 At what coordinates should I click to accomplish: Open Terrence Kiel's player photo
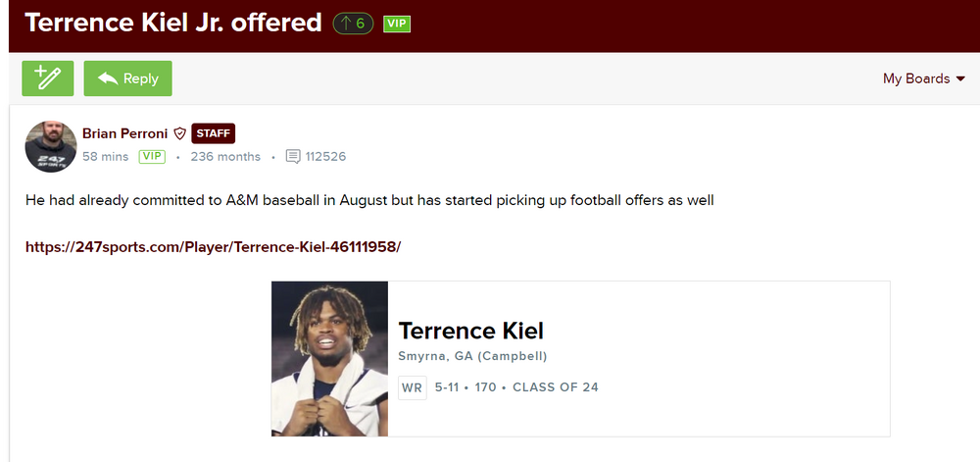330,359
